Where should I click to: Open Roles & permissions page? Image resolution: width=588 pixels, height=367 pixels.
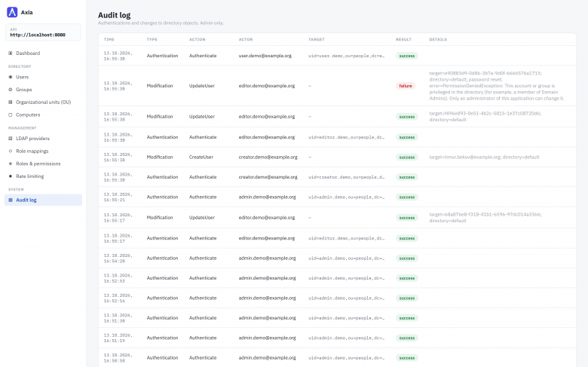43,164
